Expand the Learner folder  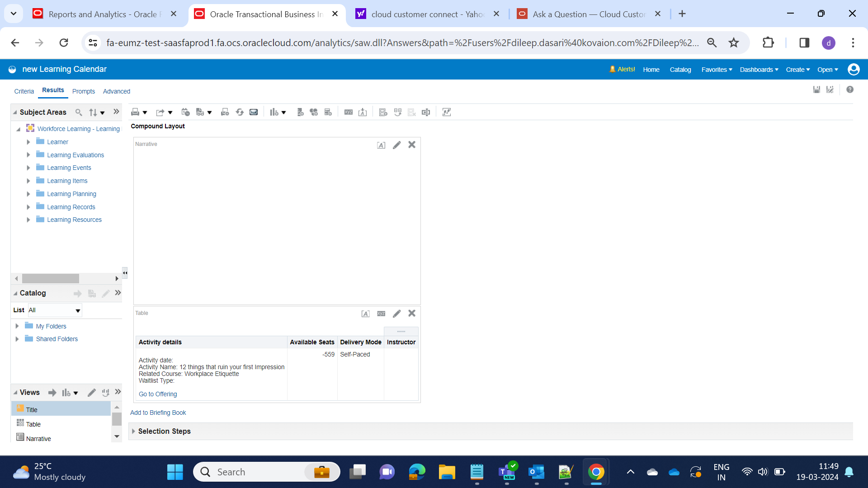(x=28, y=142)
